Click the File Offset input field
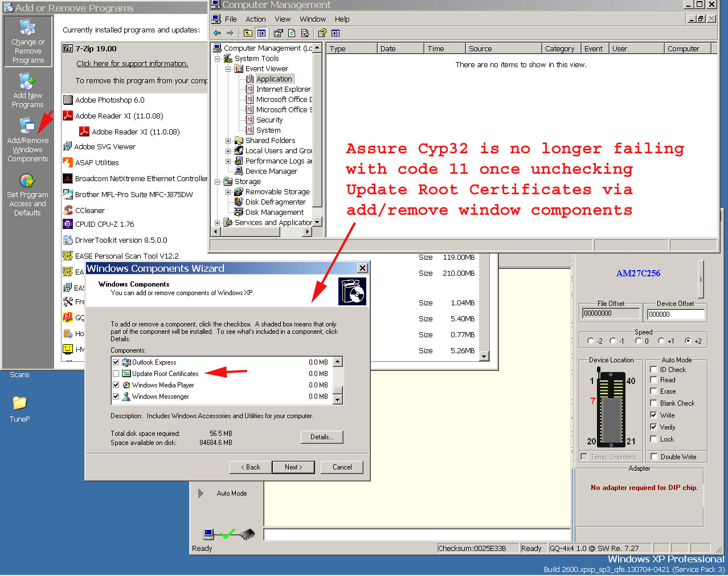 611,313
